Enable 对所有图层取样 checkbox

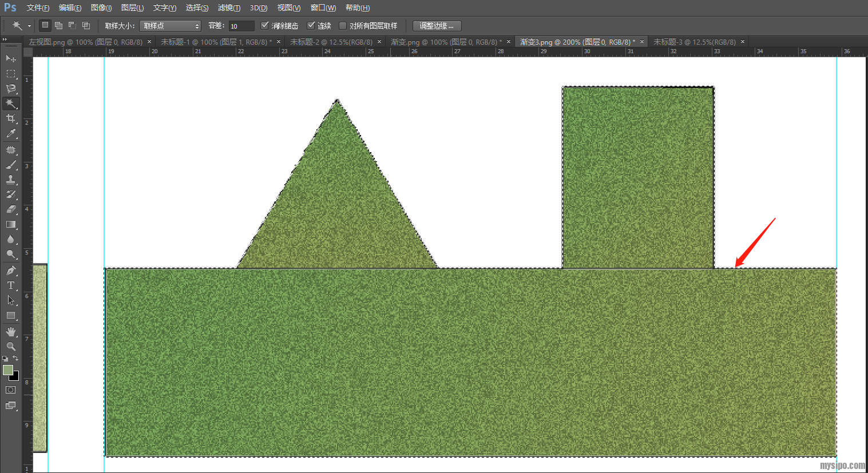(343, 26)
